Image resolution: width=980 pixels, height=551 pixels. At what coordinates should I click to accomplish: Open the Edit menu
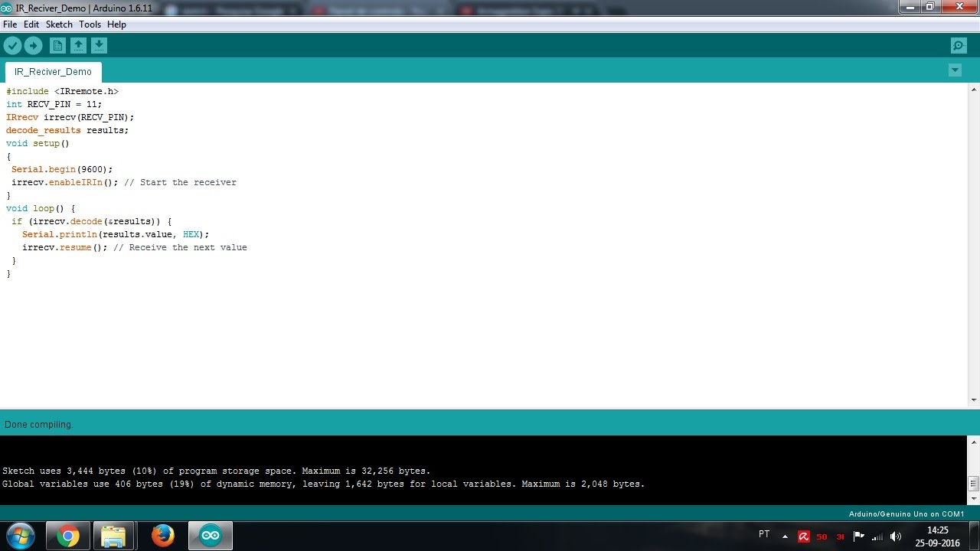(x=31, y=24)
